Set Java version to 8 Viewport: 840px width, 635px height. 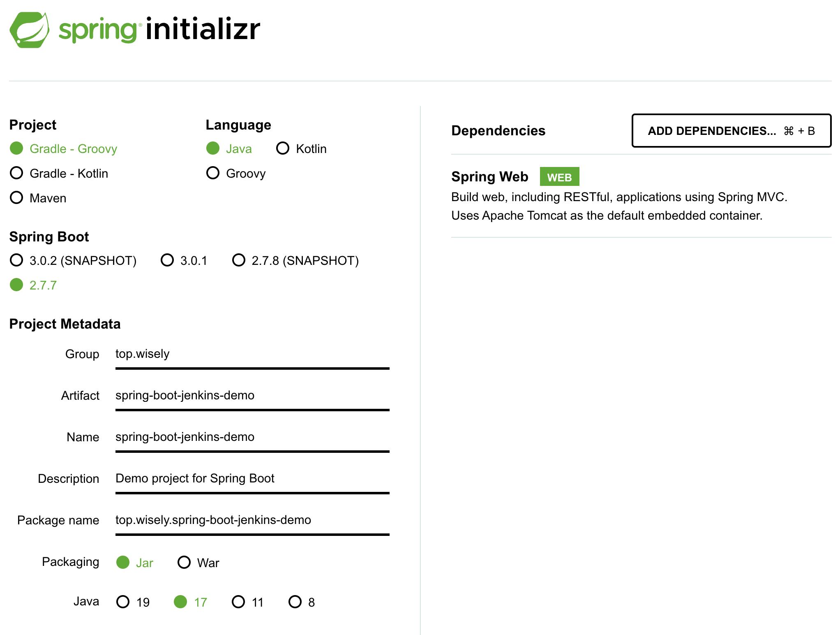[295, 602]
